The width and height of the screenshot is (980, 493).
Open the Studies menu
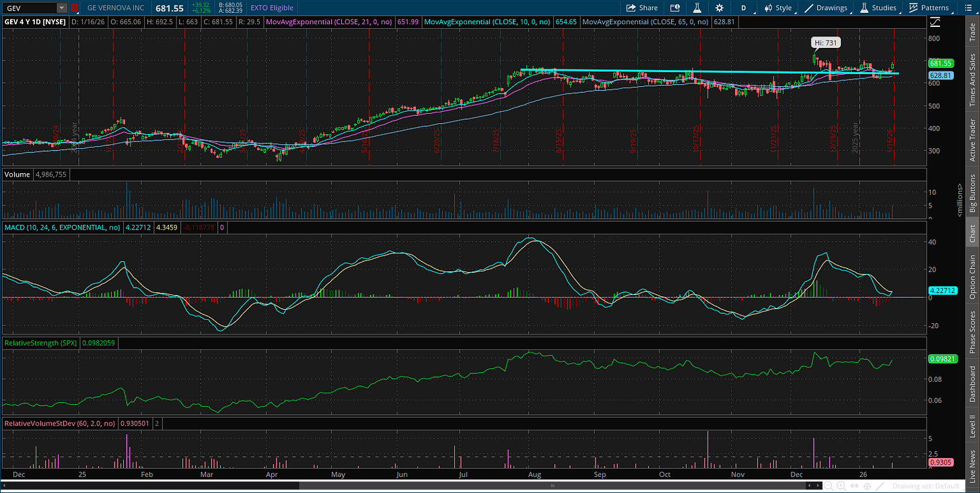(x=878, y=8)
